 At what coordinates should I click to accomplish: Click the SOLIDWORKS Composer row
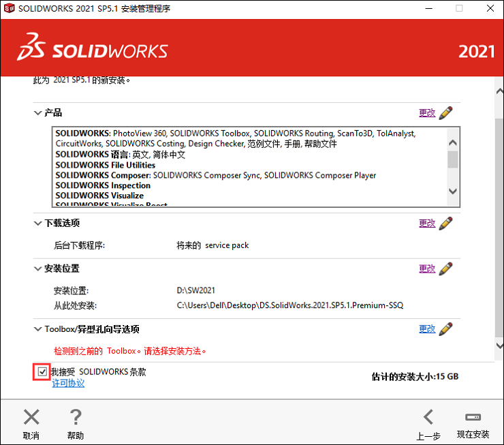click(x=216, y=175)
